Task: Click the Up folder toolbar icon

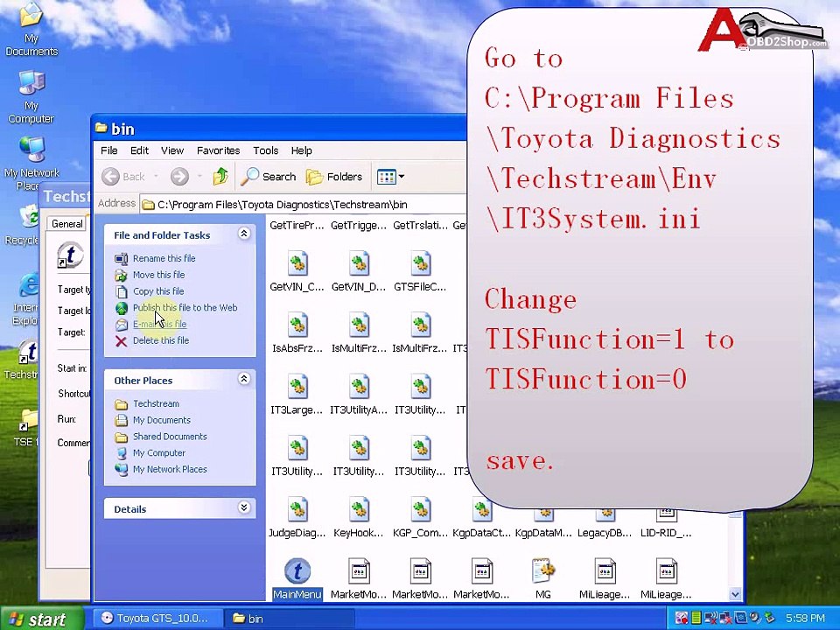Action: (220, 176)
